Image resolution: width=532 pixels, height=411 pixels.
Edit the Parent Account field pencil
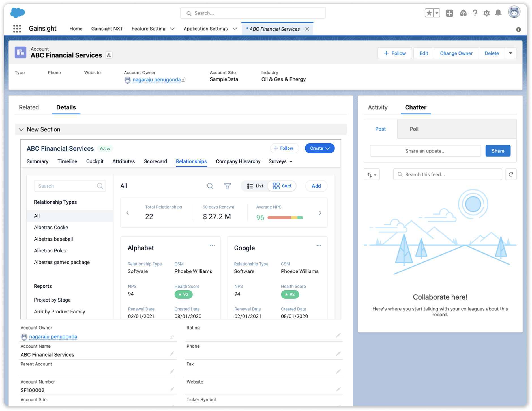point(172,371)
